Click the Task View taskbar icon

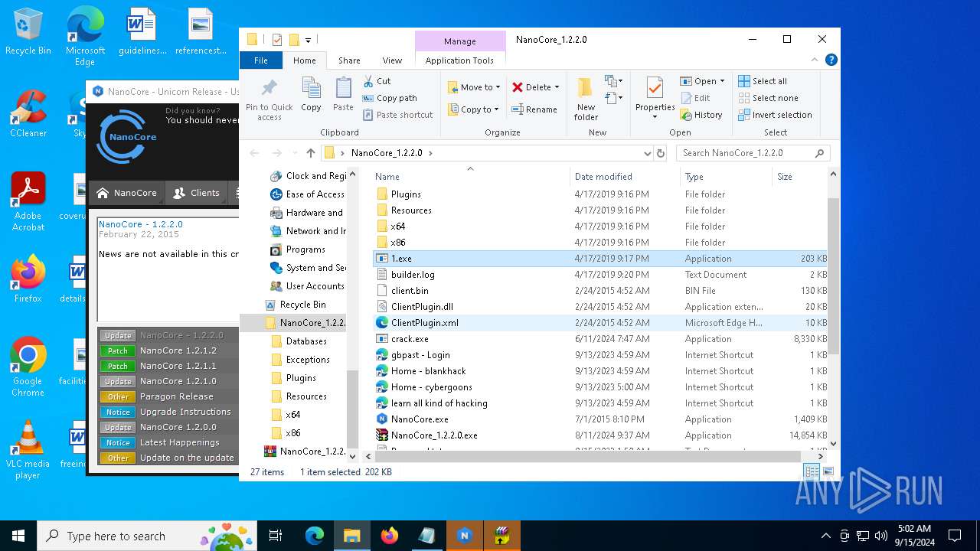(x=276, y=536)
